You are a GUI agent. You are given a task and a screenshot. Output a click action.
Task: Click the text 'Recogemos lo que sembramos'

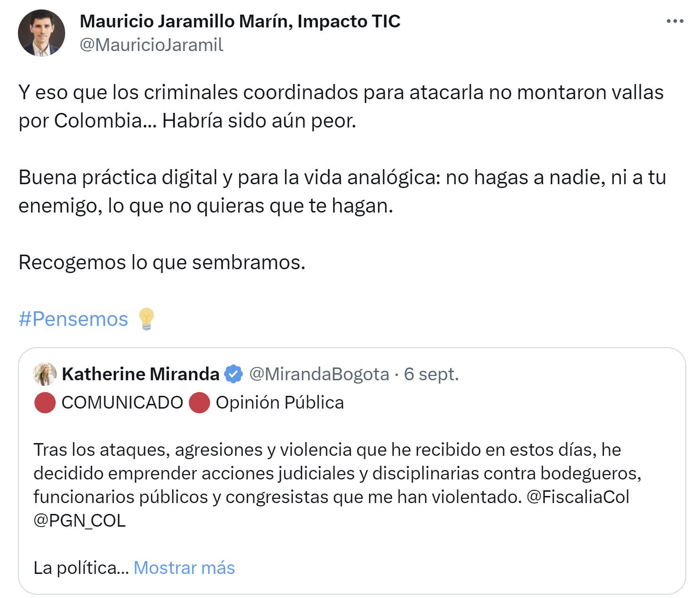coord(162,263)
